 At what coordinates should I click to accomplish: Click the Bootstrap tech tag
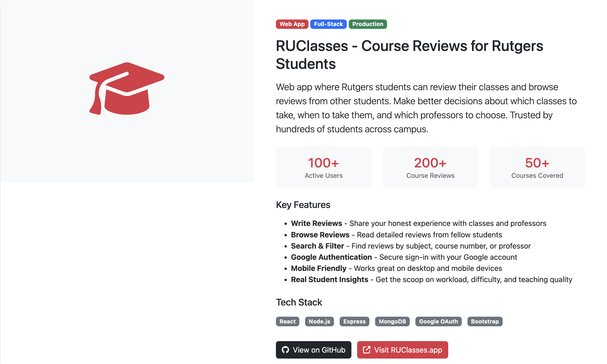tap(485, 321)
